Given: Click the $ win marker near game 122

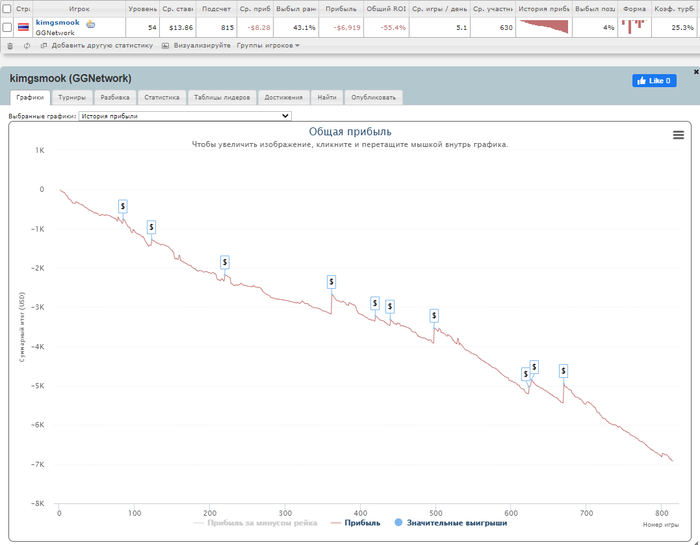Looking at the screenshot, I should [x=151, y=227].
